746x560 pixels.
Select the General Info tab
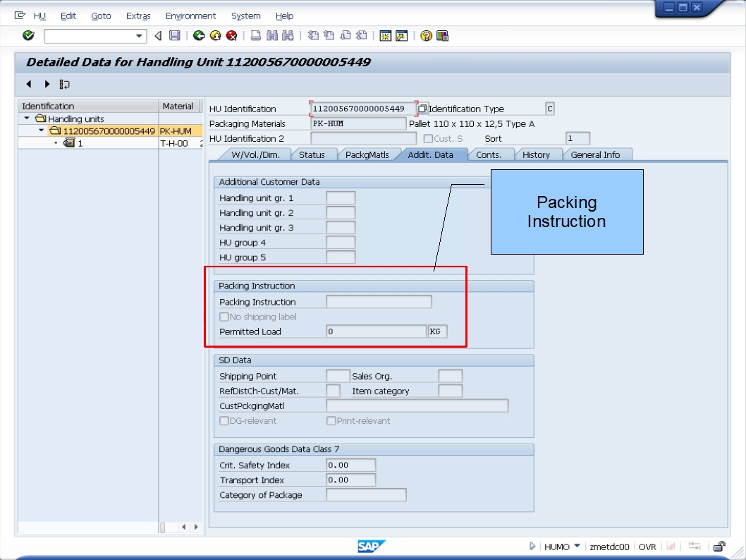(597, 154)
